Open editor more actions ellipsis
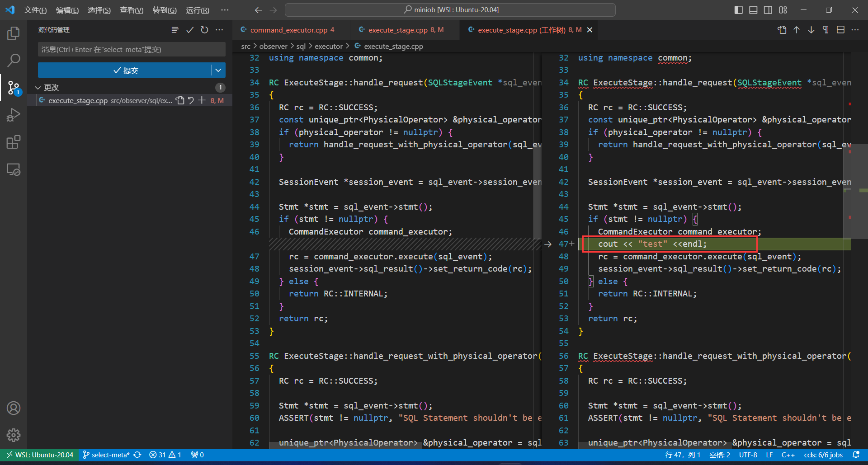Screen dimensions: 868x465 [x=855, y=30]
